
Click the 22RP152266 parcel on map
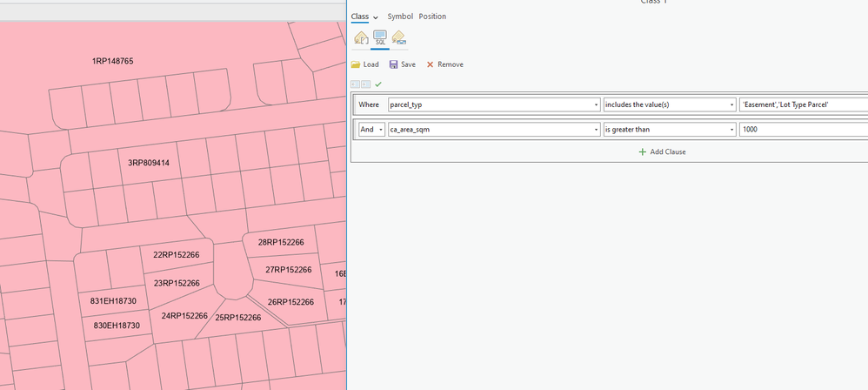[x=176, y=255]
